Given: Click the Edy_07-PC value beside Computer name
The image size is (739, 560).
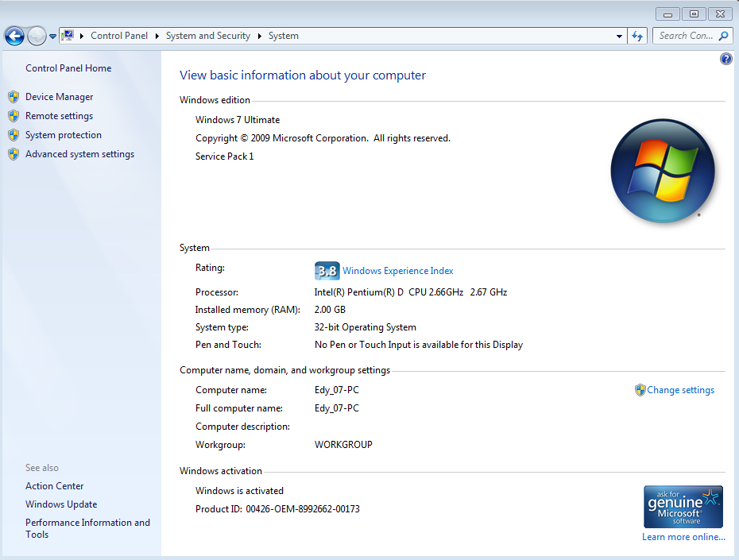Looking at the screenshot, I should pos(336,390).
